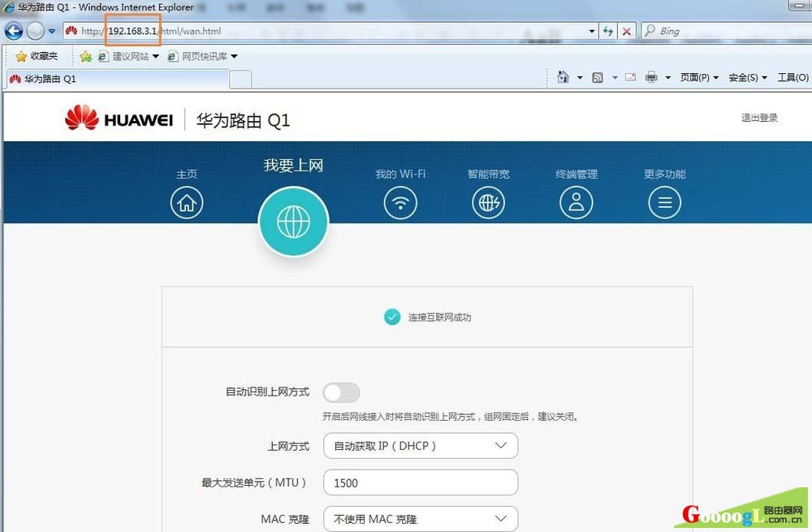This screenshot has height=532, width=812.
Task: Open the 主页 home icon
Action: tap(187, 202)
